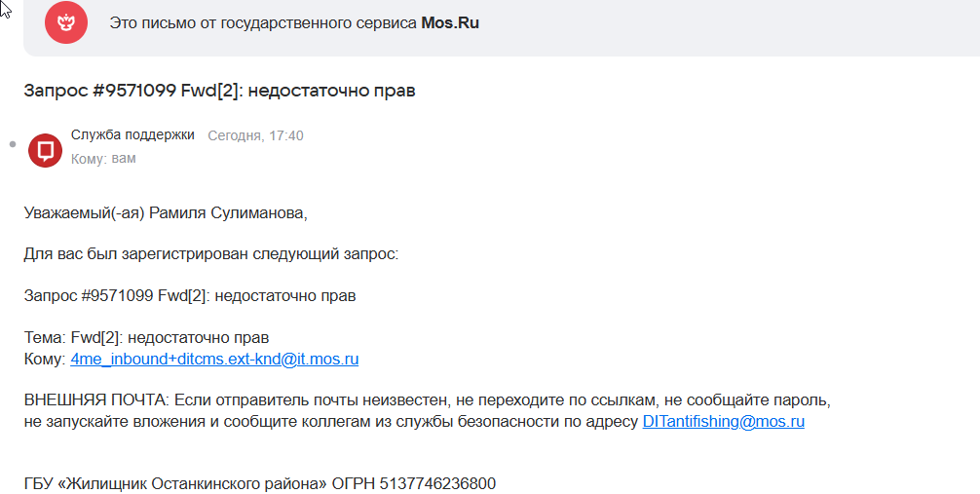Toggle the unread dot beside sender avatar
Screen dimensions: 980x494
tap(13, 144)
